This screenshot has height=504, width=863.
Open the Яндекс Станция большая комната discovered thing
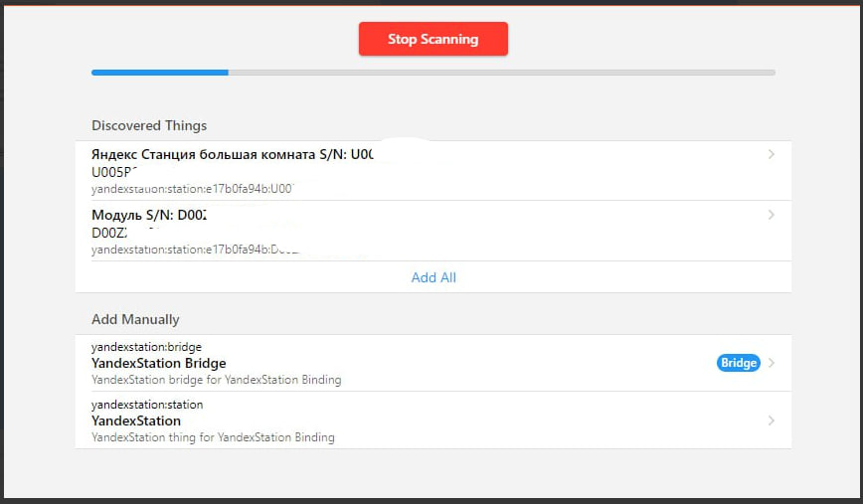433,171
